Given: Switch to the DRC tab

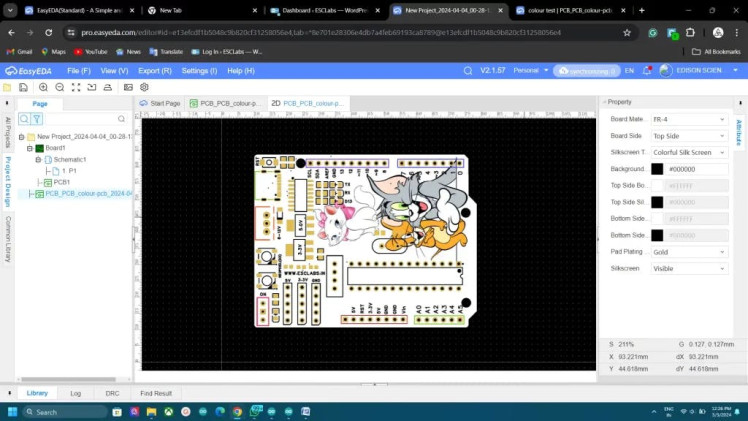Looking at the screenshot, I should tap(112, 393).
